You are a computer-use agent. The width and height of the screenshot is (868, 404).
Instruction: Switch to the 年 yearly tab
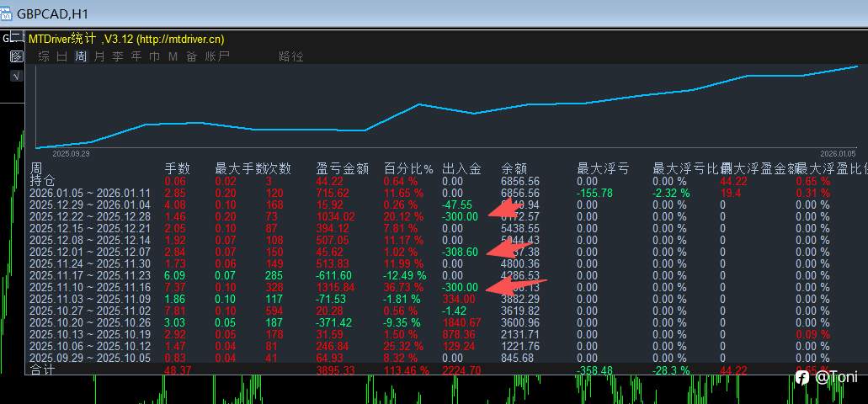coord(136,56)
